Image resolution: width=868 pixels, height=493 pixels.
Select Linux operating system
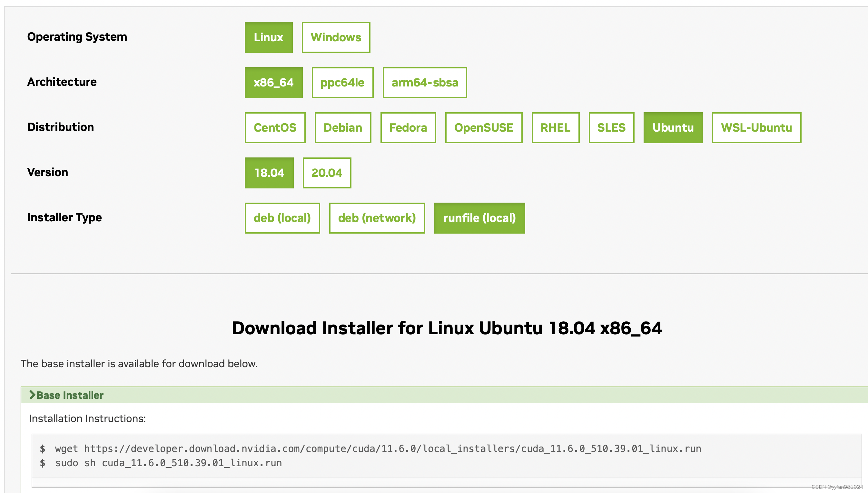tap(269, 37)
